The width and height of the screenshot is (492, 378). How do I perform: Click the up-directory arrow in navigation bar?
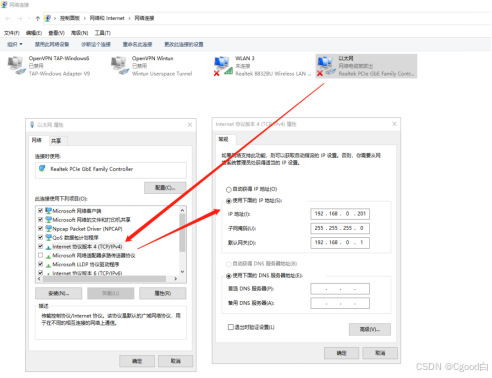tap(37, 18)
